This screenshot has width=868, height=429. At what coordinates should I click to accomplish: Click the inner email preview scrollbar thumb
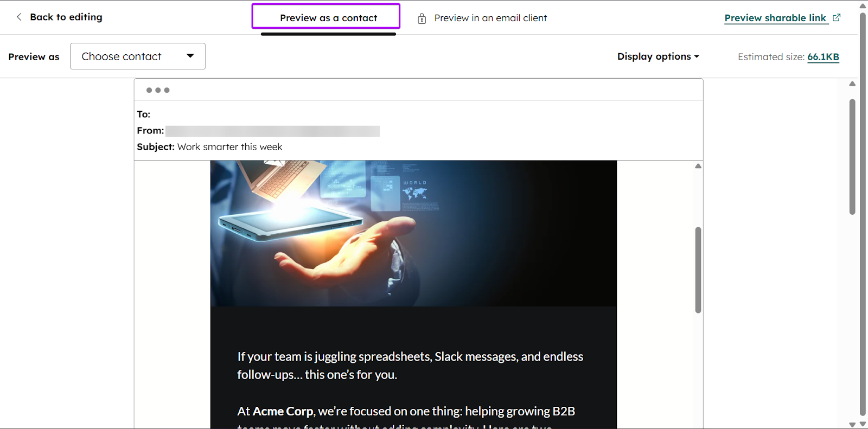pyautogui.click(x=698, y=270)
